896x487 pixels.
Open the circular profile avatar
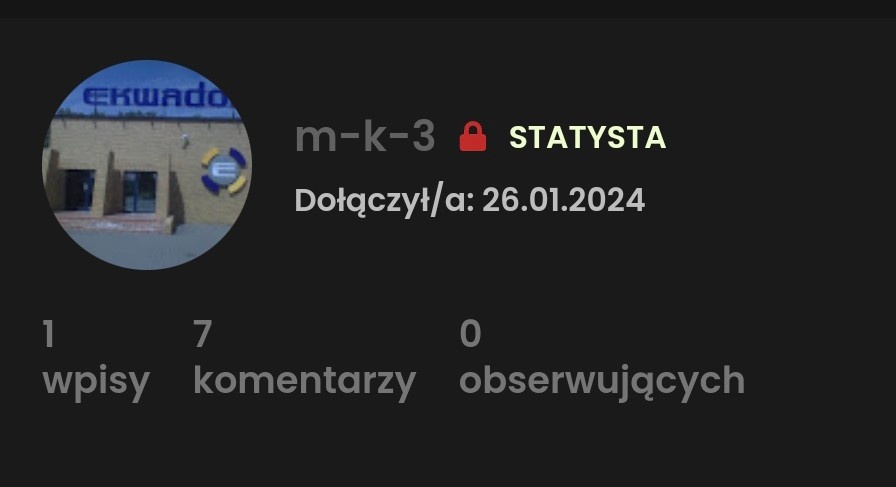pos(147,165)
